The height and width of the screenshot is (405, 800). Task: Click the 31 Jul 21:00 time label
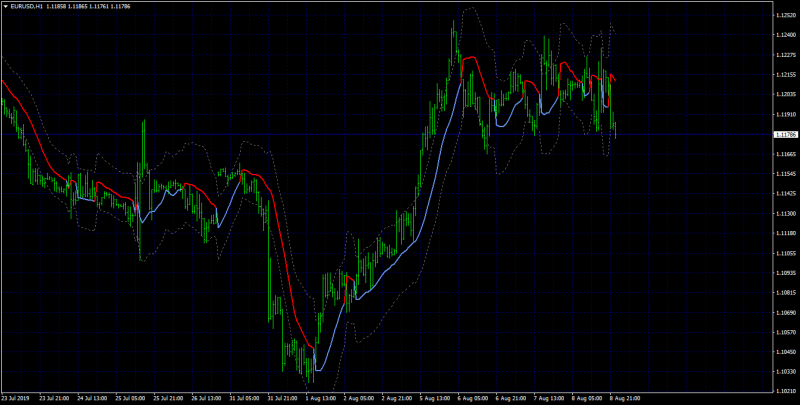click(282, 398)
